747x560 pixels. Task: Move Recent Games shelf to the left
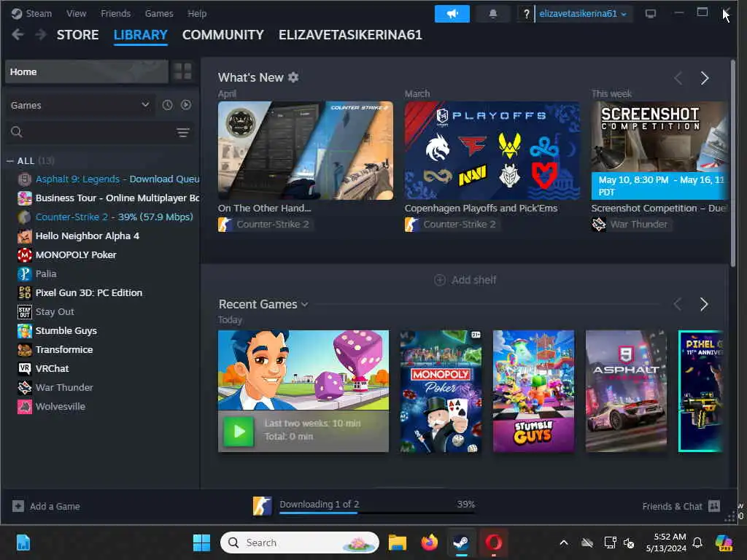point(678,304)
